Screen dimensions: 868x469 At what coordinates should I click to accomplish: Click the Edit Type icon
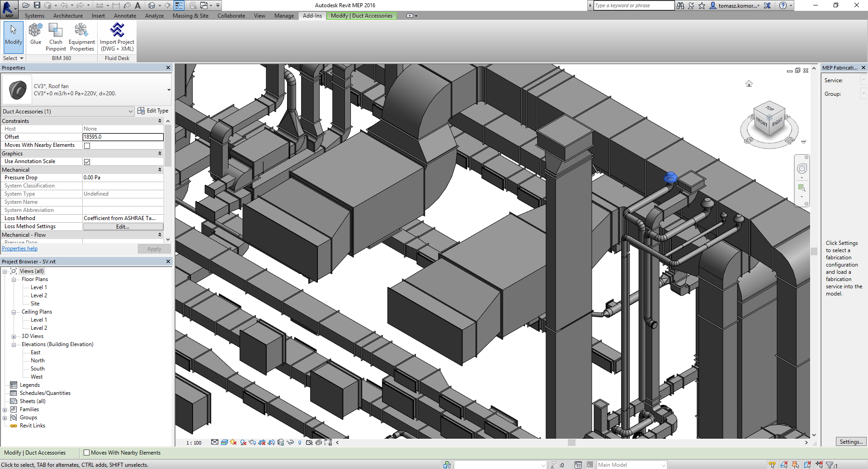[153, 111]
